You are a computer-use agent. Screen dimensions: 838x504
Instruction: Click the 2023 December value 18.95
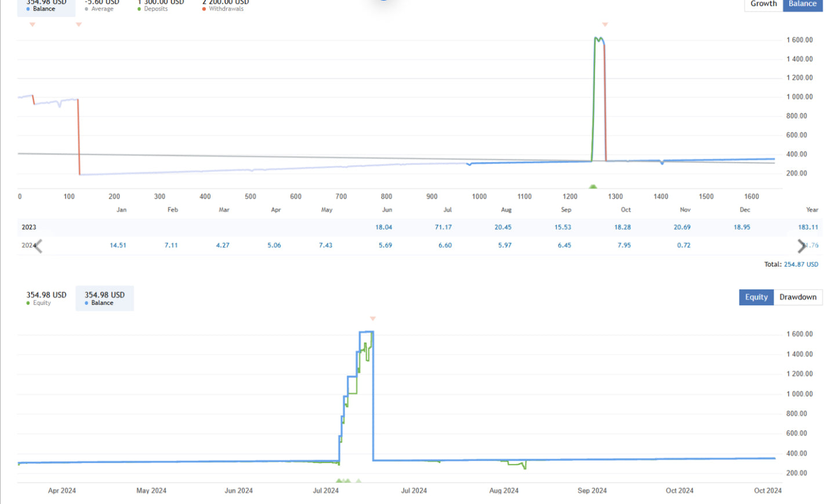[x=742, y=227]
